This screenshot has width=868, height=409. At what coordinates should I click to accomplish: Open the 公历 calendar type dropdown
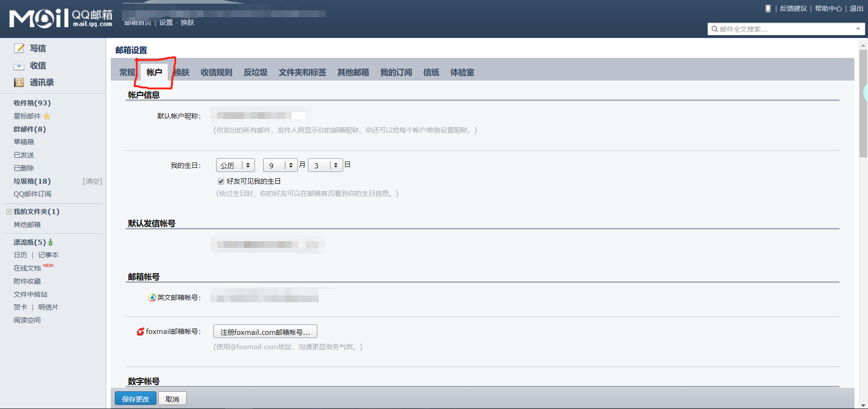click(236, 165)
